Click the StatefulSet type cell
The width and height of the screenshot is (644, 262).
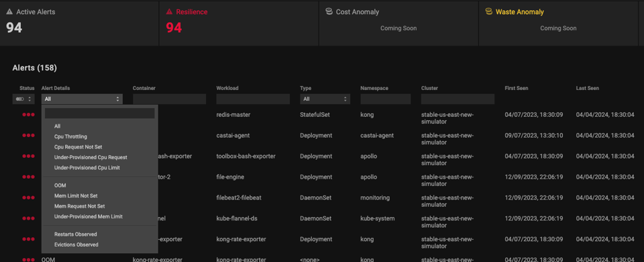pyautogui.click(x=315, y=115)
